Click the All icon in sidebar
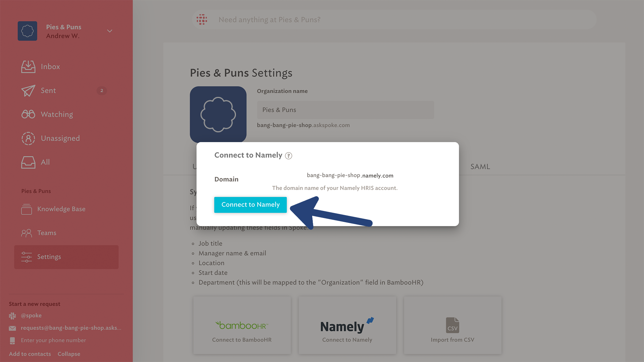The height and width of the screenshot is (362, 644). click(x=28, y=162)
